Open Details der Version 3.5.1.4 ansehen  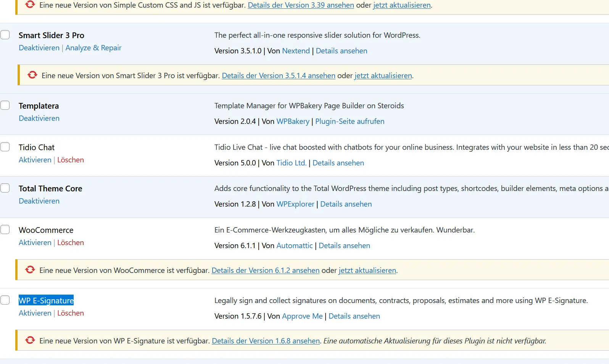(279, 75)
